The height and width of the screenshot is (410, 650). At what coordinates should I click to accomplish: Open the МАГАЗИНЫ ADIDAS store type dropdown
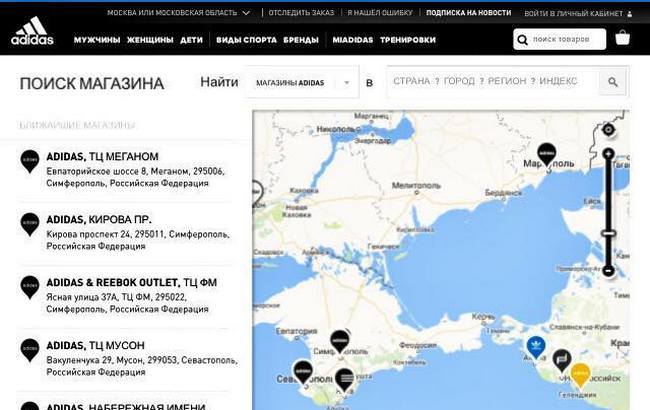point(302,82)
